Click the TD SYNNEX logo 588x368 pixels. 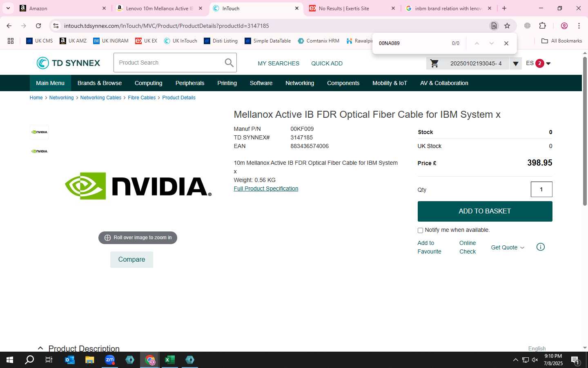point(68,63)
